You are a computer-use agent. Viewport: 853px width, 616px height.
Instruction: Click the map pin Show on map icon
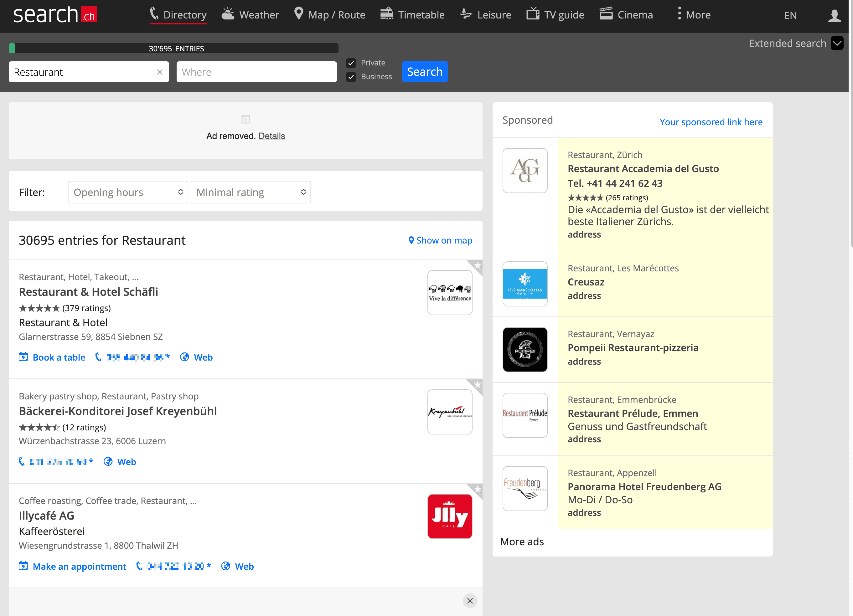point(411,240)
